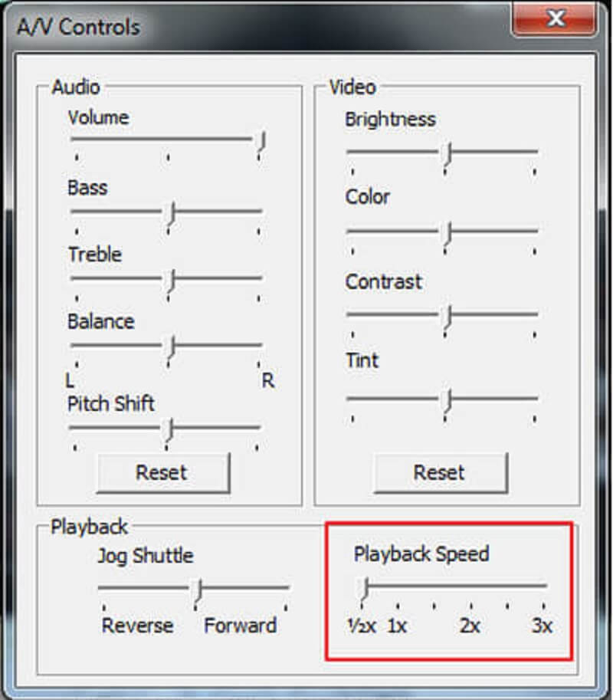This screenshot has width=613, height=700.
Task: Select the Pitch Shift slider handle
Action: tap(170, 427)
